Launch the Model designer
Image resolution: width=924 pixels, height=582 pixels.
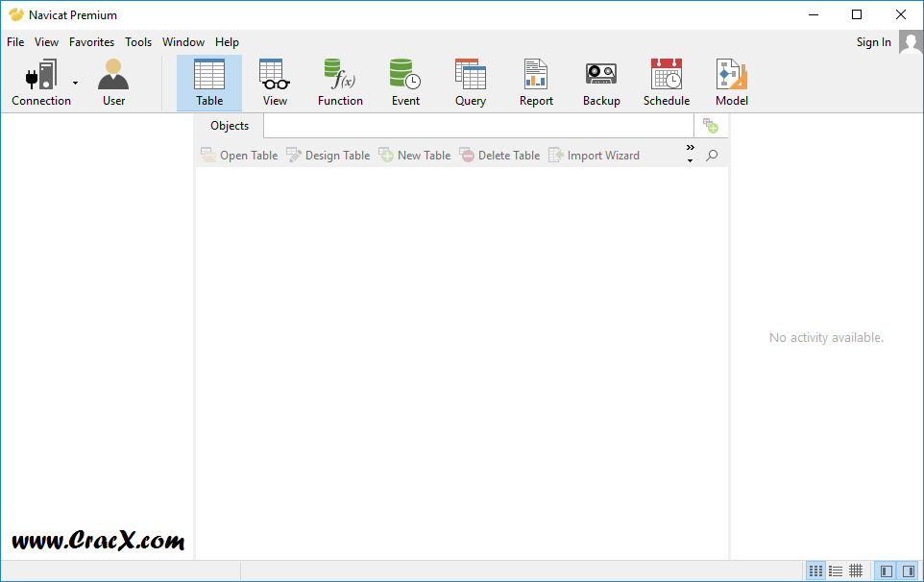(x=732, y=83)
